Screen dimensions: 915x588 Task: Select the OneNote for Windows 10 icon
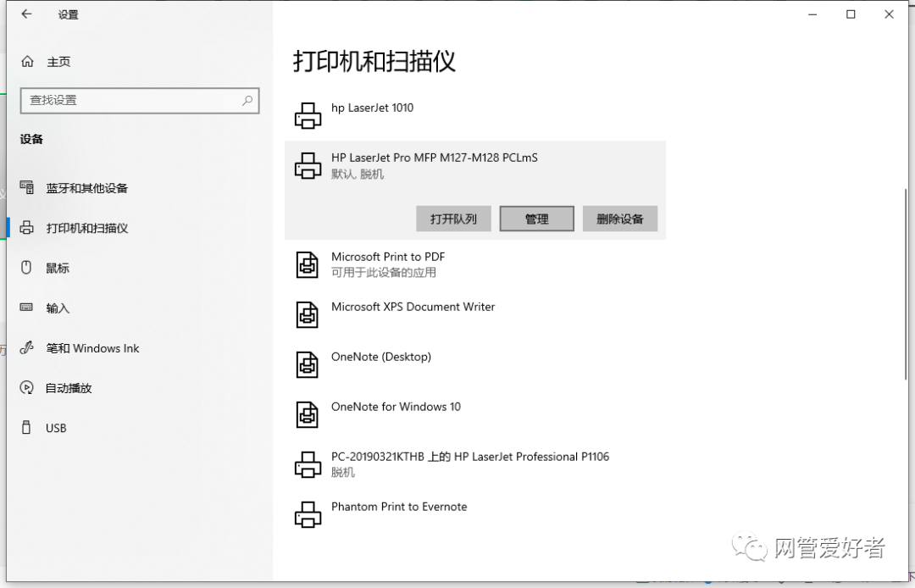click(x=308, y=415)
